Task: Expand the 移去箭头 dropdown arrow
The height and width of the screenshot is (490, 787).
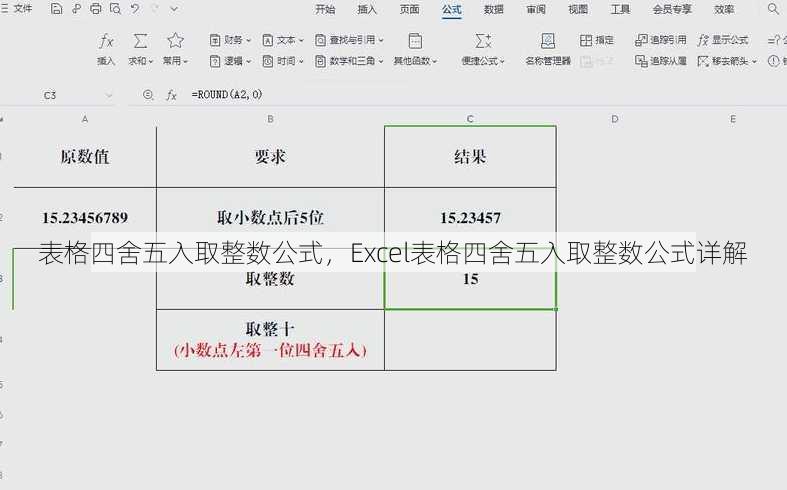Action: pos(754,62)
